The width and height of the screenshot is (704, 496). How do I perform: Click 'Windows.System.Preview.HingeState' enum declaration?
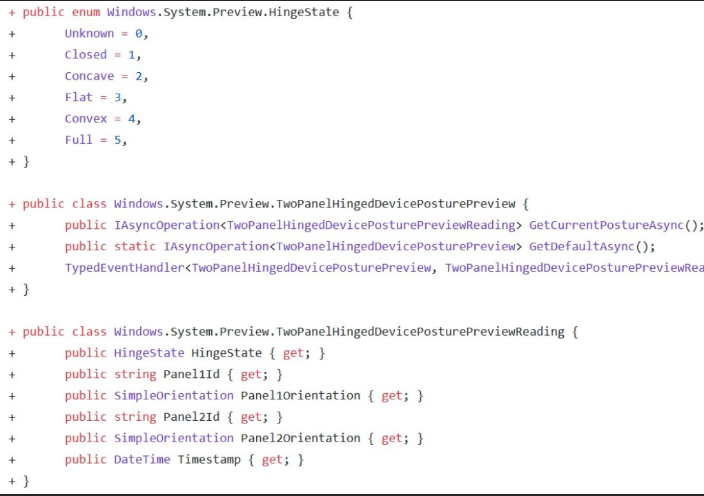pyautogui.click(x=223, y=12)
